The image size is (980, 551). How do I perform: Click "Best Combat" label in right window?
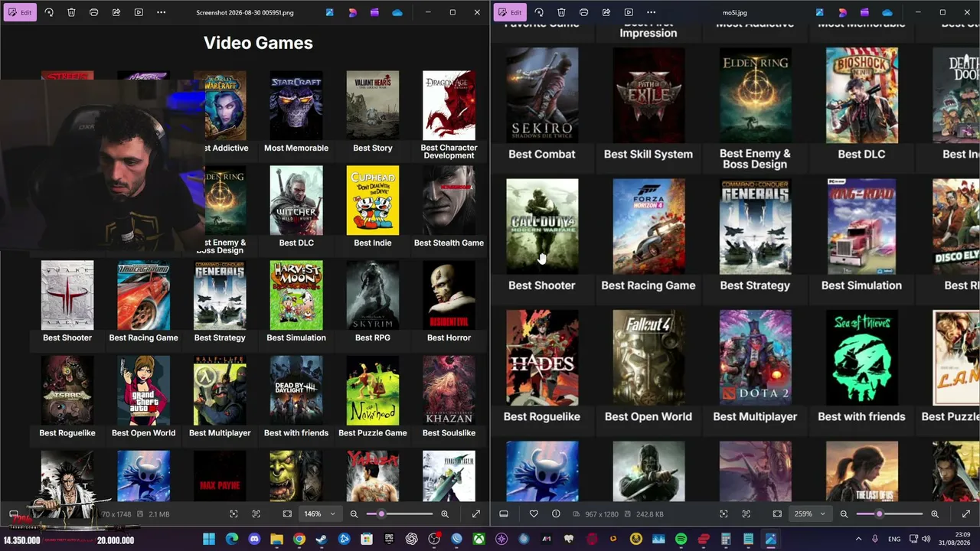point(542,154)
